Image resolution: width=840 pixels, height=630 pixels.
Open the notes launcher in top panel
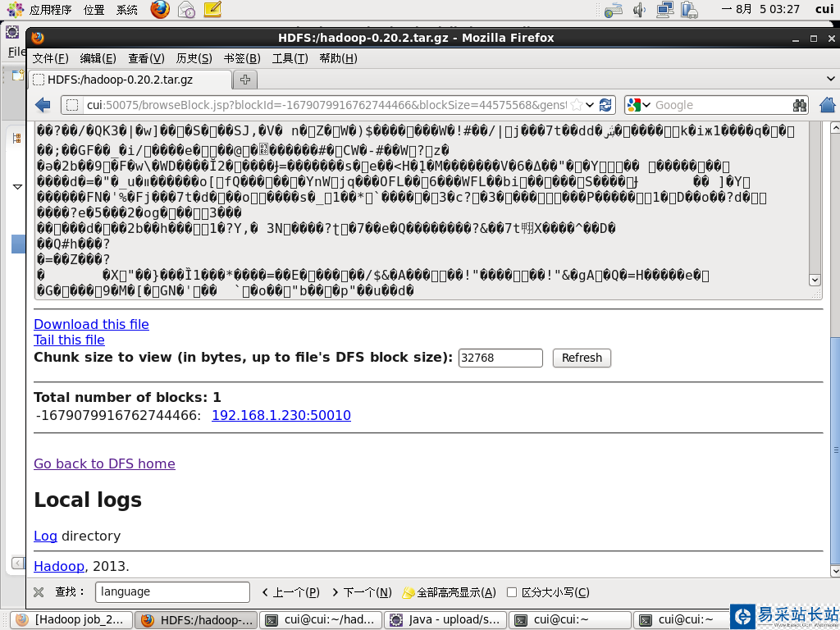click(x=212, y=9)
